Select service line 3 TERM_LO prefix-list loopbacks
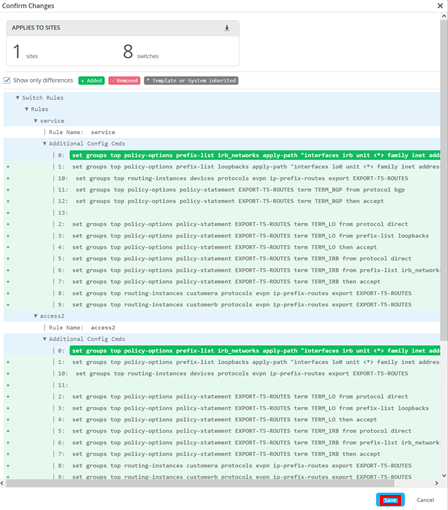Image resolution: width=448 pixels, height=510 pixels. point(250,236)
